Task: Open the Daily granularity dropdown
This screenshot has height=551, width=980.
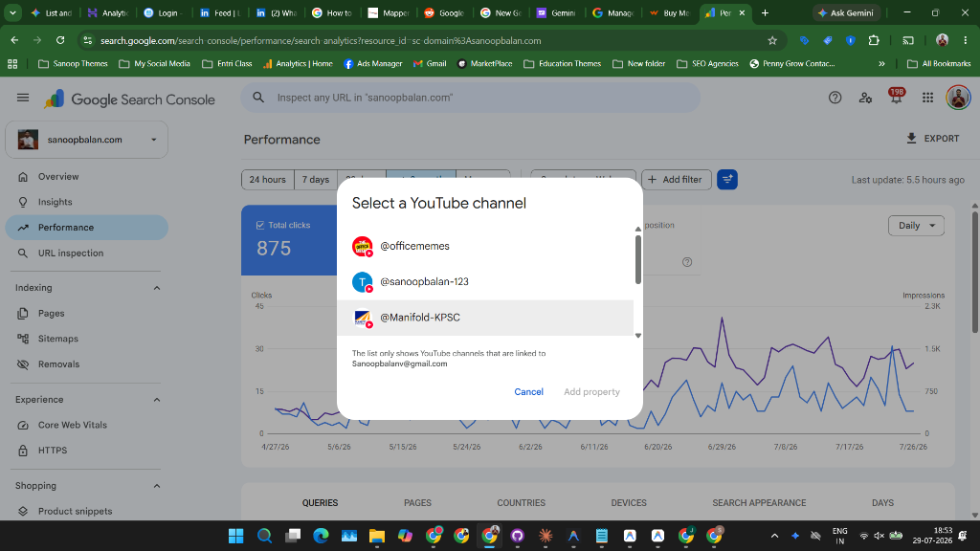Action: pos(916,226)
